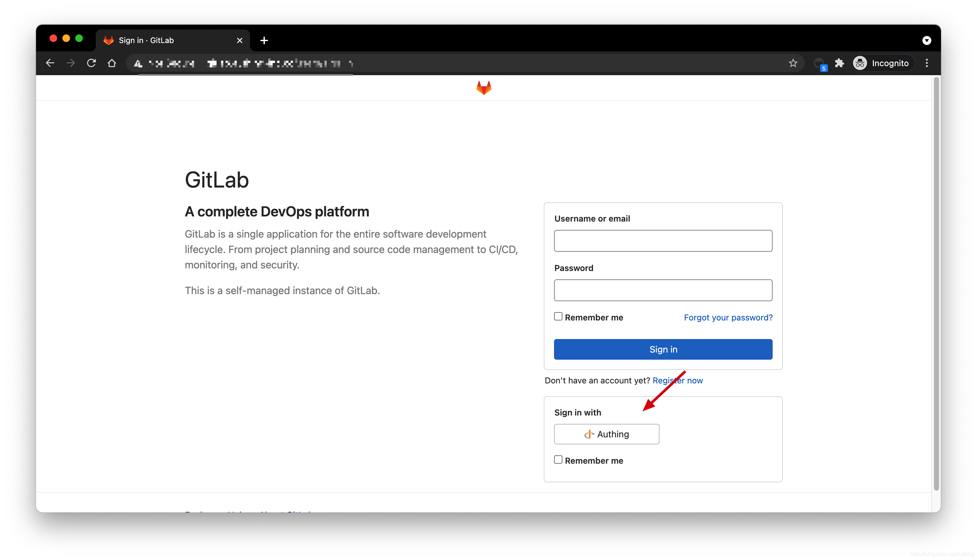Viewport: 977px width, 560px height.
Task: Sign in with the Authing button
Action: (x=606, y=434)
